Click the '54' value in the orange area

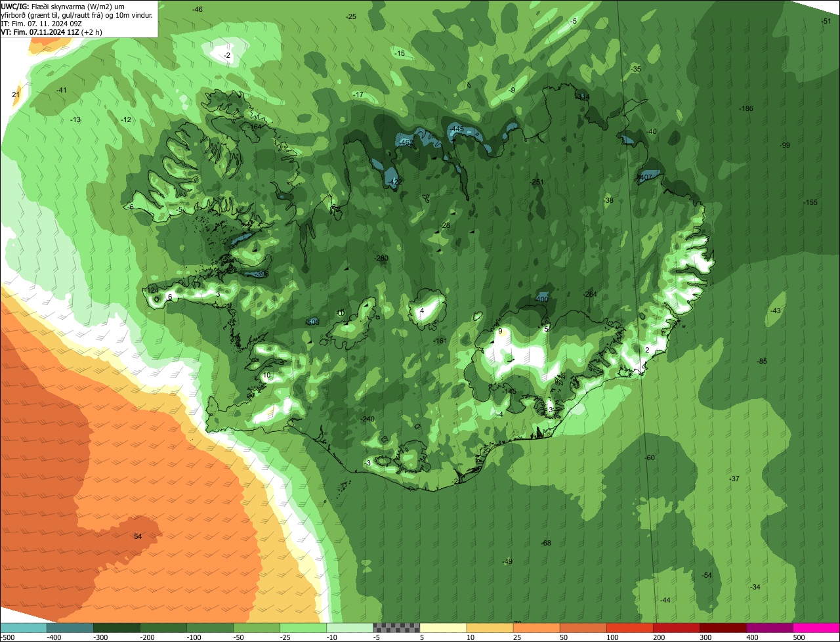[138, 536]
